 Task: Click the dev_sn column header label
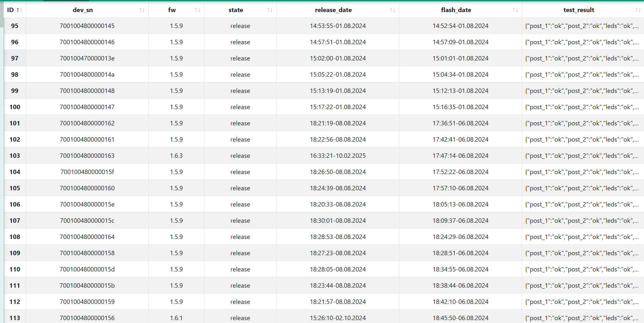(83, 10)
